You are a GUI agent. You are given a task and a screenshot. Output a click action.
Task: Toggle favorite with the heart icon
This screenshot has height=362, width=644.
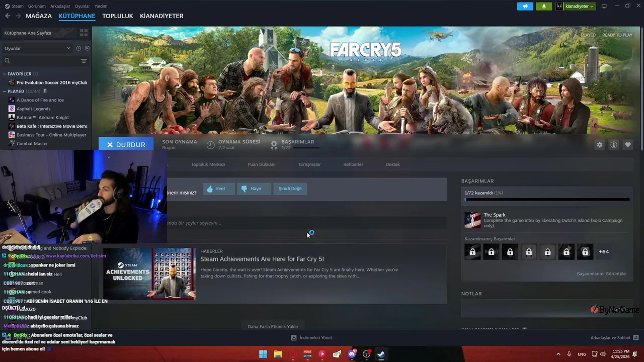[x=628, y=145]
